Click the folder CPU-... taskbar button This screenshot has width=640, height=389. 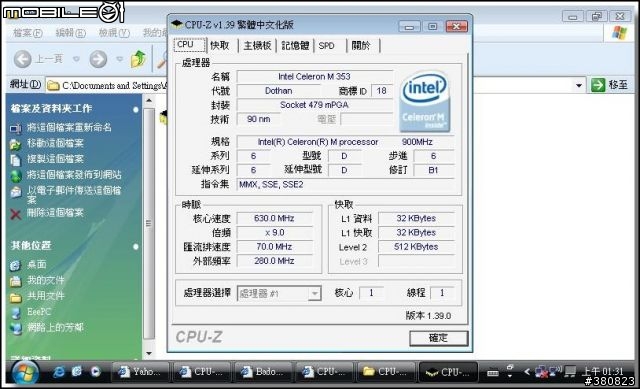point(386,372)
